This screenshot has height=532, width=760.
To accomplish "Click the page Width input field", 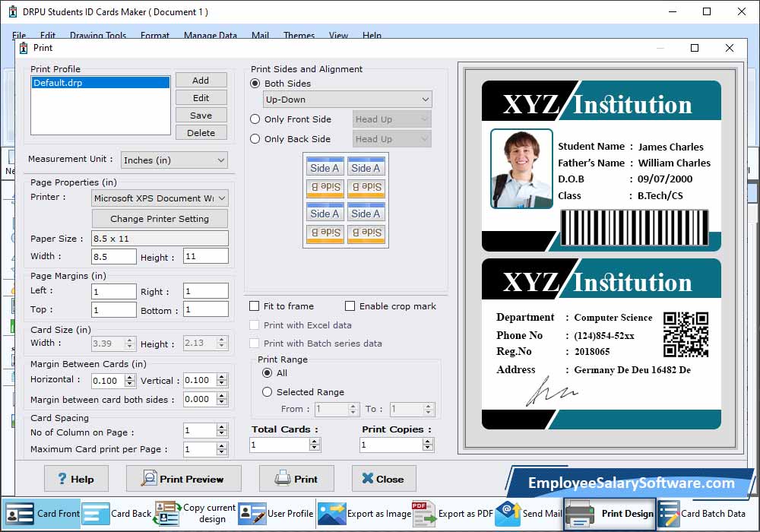I will pos(114,256).
